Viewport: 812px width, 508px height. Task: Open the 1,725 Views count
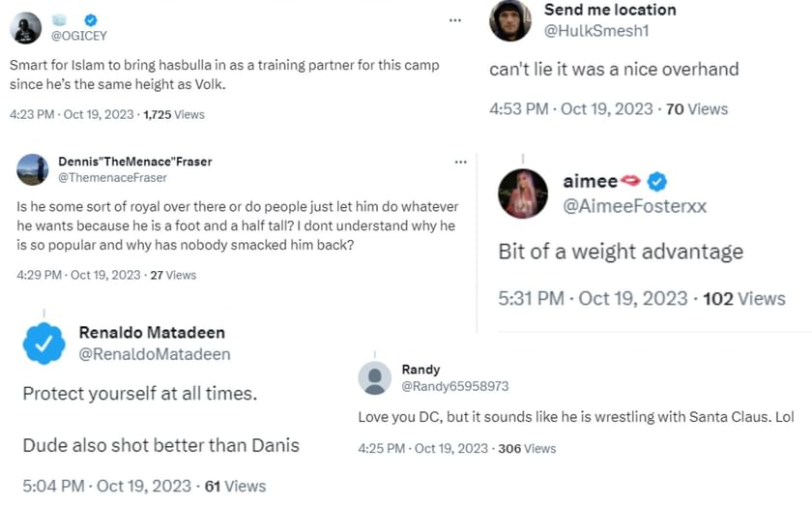pyautogui.click(x=173, y=114)
